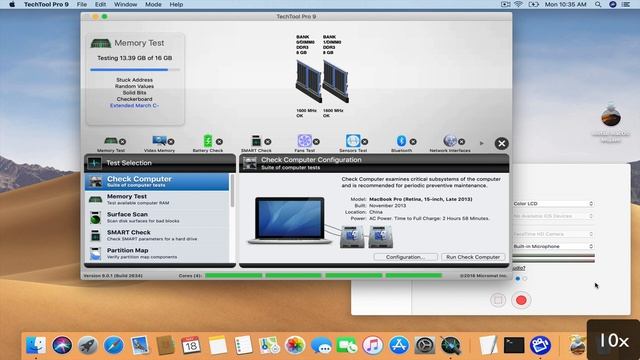Click the MacBook Pro illustration

[x=290, y=220]
